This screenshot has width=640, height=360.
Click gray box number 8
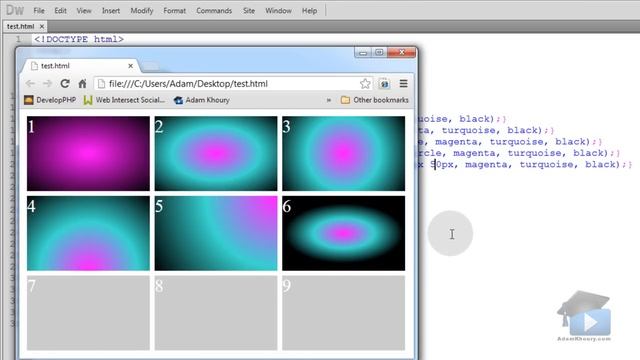[216, 313]
